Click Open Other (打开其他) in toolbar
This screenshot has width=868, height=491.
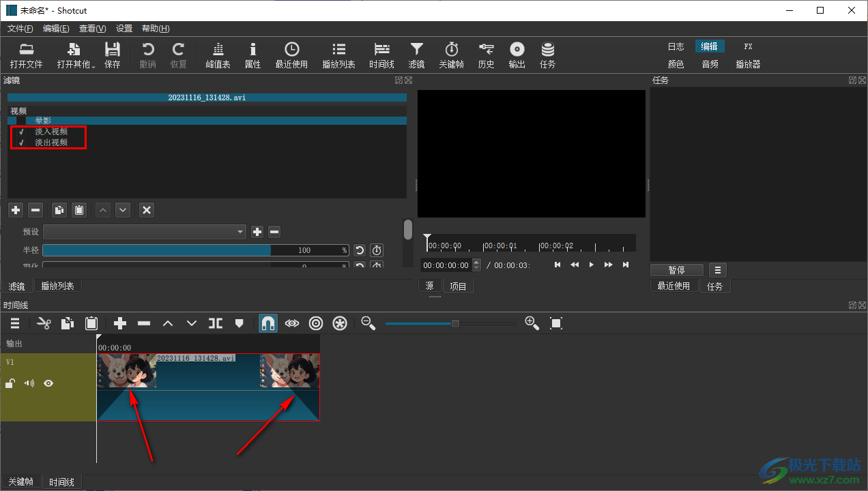point(76,55)
